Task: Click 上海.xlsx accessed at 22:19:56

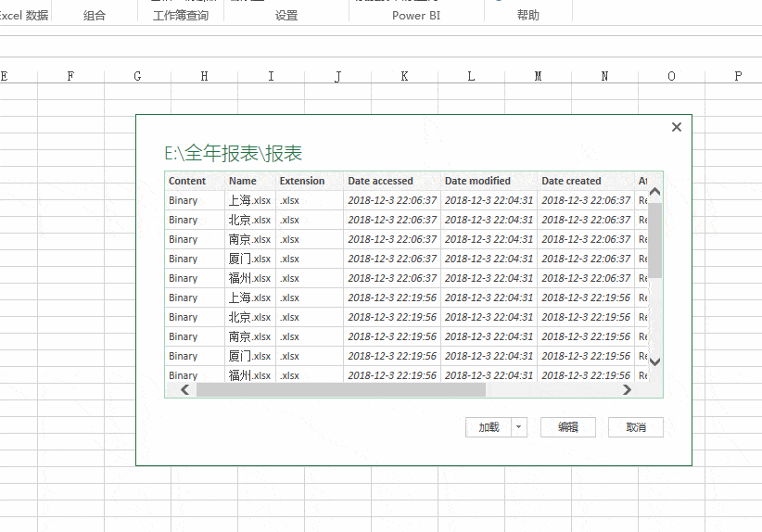Action: (249, 298)
